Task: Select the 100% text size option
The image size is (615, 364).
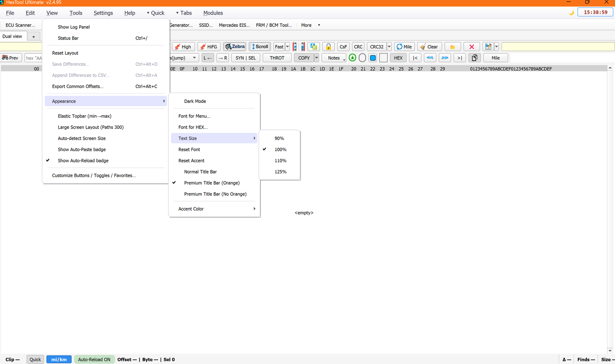Action: [280, 149]
